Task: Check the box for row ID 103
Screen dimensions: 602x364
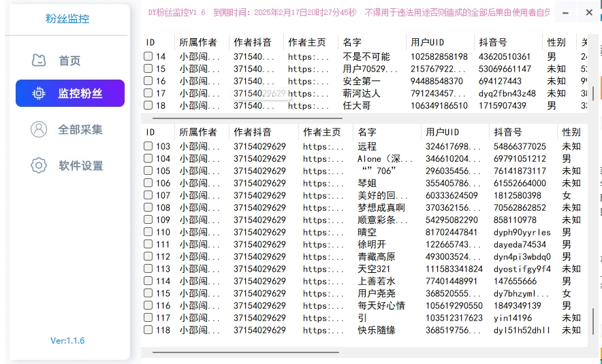Action: pos(148,146)
